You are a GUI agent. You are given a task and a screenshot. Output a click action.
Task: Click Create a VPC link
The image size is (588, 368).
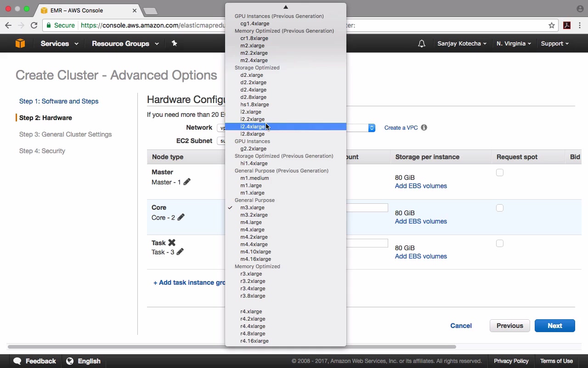pos(401,128)
